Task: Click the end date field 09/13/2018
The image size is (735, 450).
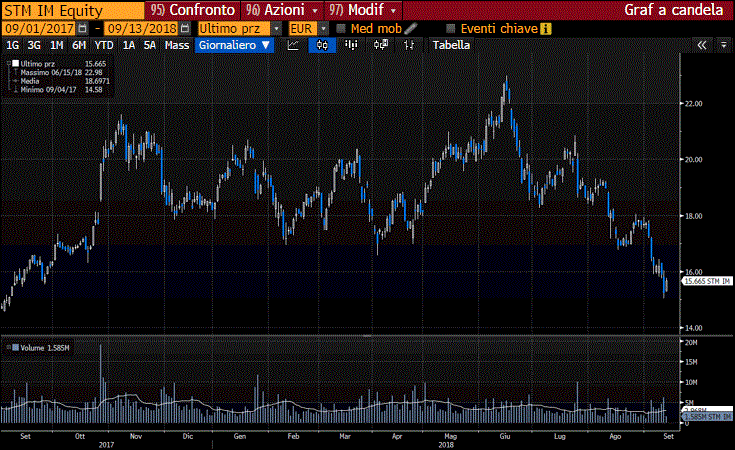Action: click(x=142, y=29)
